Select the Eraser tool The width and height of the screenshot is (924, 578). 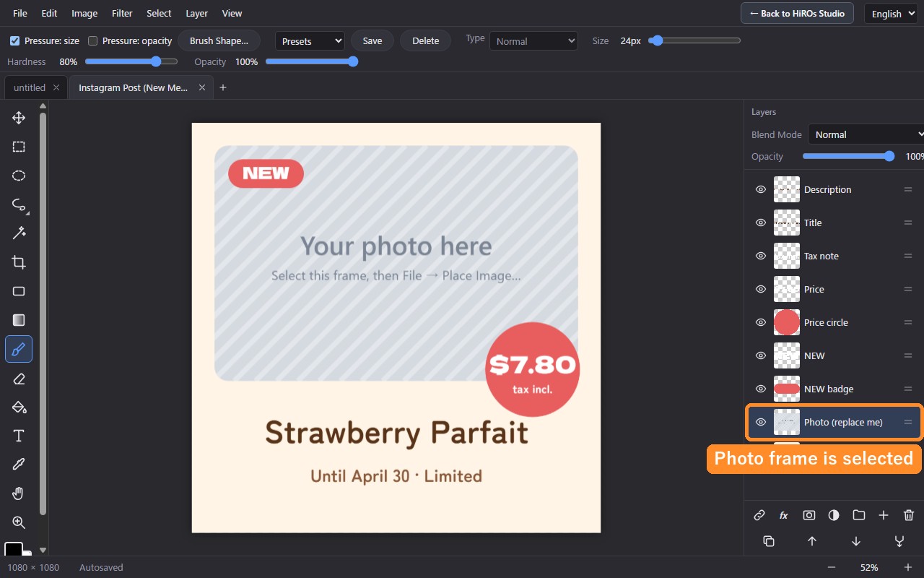pyautogui.click(x=19, y=379)
